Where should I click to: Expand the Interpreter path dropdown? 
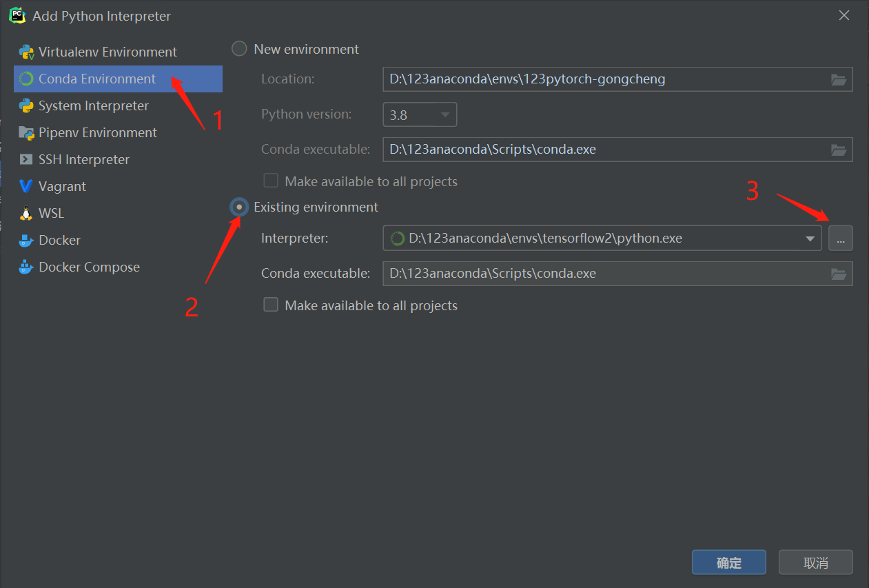(810, 238)
